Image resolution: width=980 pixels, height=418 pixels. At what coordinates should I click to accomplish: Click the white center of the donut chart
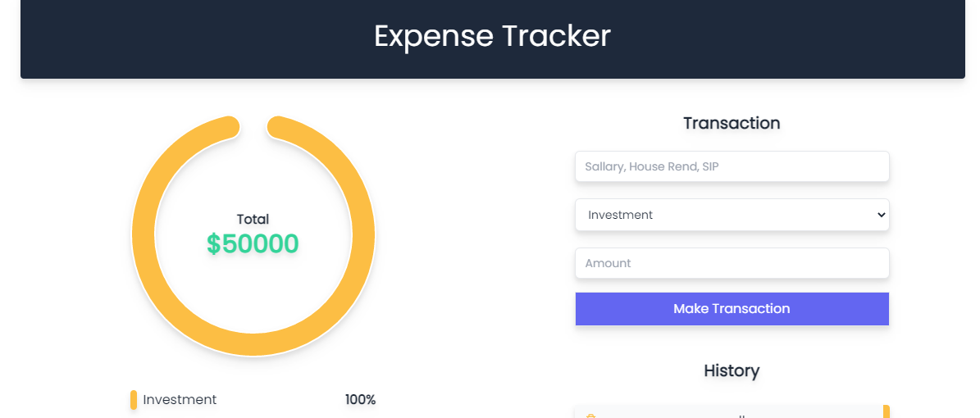click(253, 287)
